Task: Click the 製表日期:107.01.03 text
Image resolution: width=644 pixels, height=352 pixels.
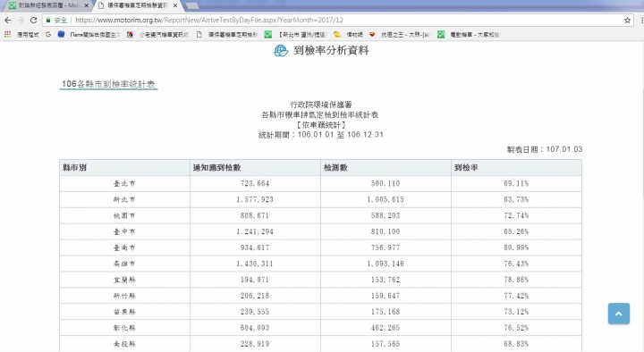Action: coord(544,149)
